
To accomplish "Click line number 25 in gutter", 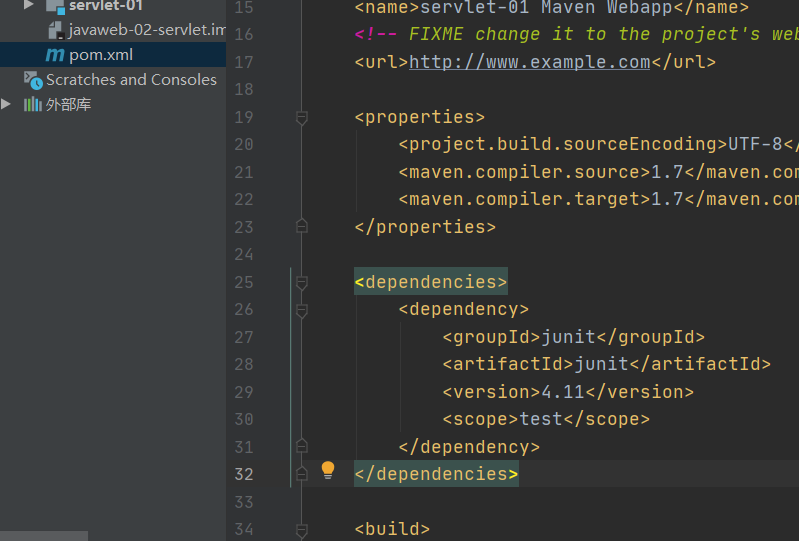I will coord(244,282).
